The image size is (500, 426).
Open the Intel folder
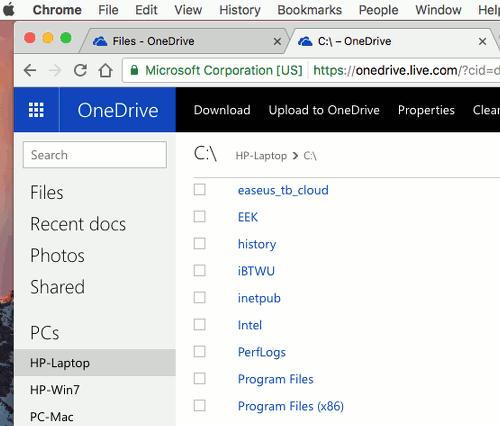coord(250,325)
